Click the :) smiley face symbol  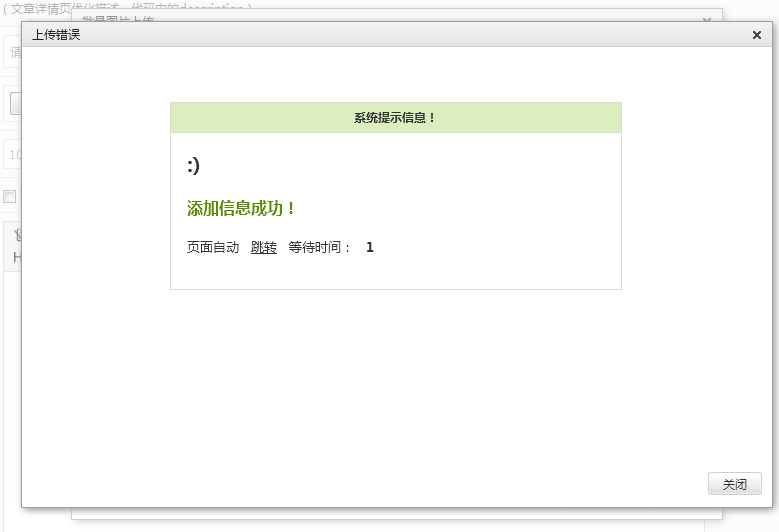pyautogui.click(x=193, y=166)
